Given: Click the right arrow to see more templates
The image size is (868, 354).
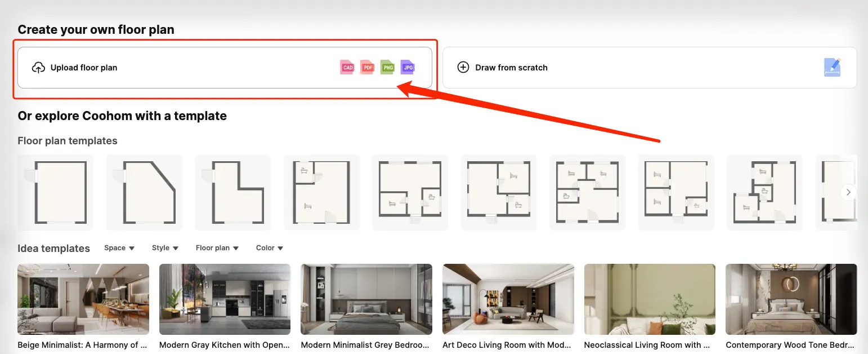Looking at the screenshot, I should coord(848,192).
